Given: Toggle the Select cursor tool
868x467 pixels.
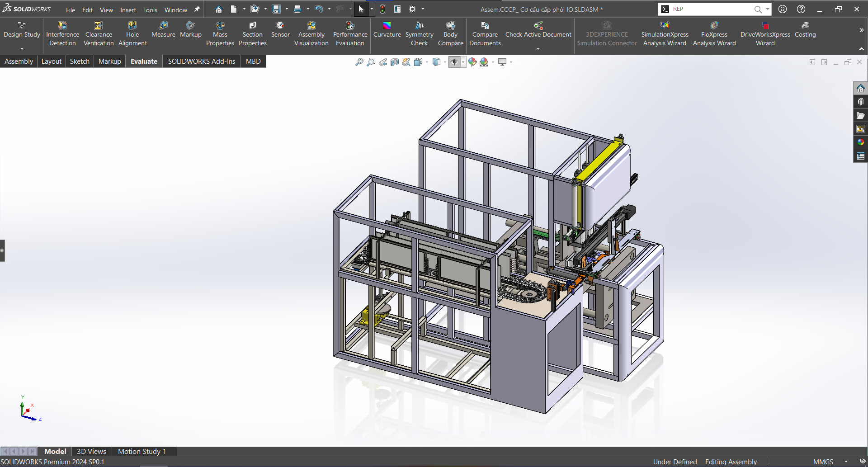Looking at the screenshot, I should point(361,9).
